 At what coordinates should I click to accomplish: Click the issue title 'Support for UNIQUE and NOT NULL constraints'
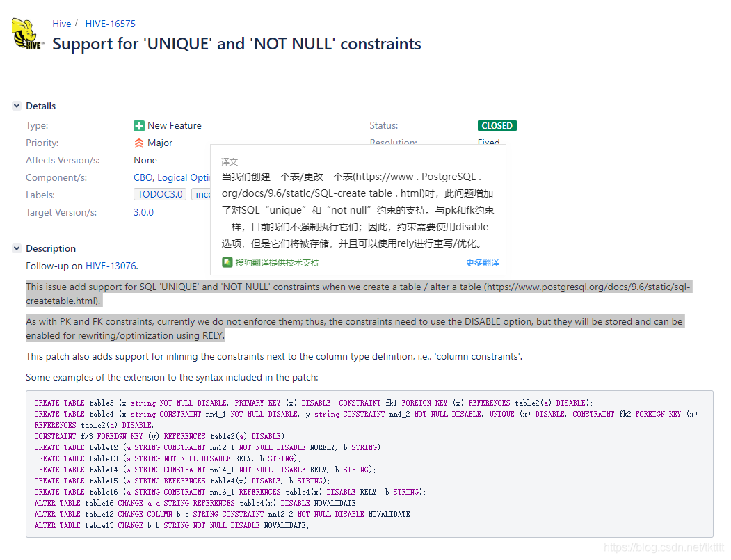tap(237, 44)
